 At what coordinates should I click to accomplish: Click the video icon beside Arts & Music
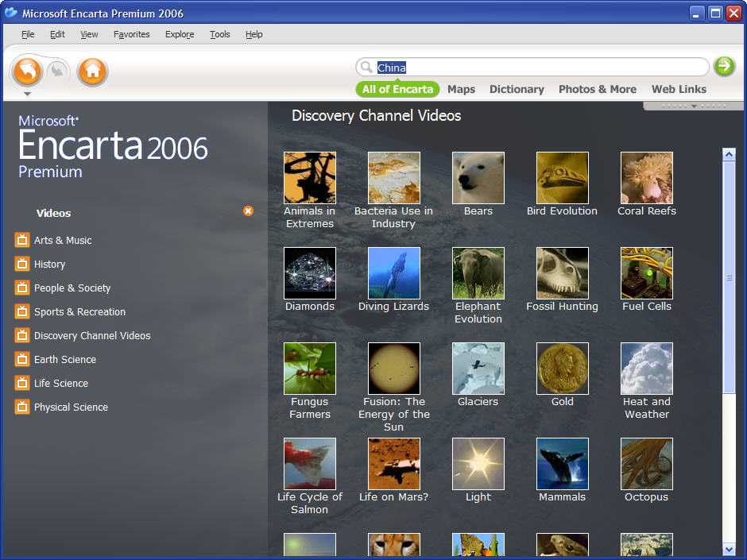pyautogui.click(x=22, y=240)
